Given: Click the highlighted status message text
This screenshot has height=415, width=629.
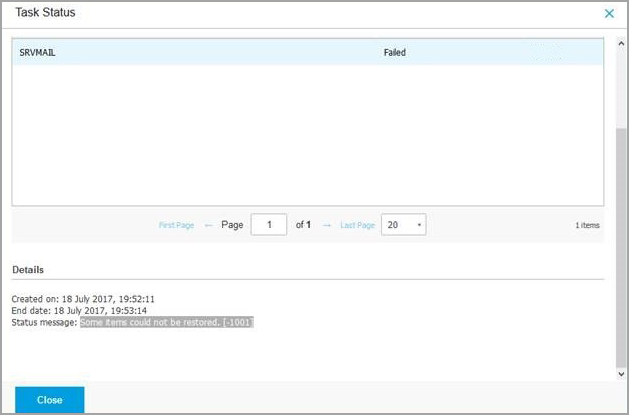Looking at the screenshot, I should click(166, 323).
